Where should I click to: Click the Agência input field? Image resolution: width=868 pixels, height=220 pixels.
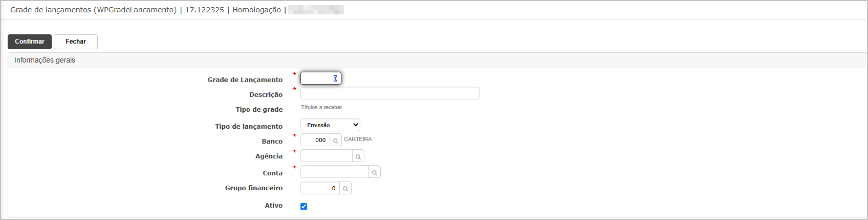tap(327, 156)
